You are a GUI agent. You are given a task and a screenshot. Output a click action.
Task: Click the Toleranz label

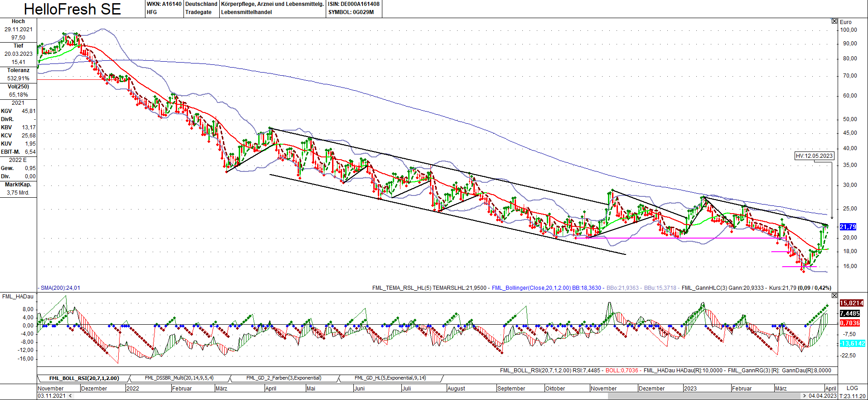(18, 70)
